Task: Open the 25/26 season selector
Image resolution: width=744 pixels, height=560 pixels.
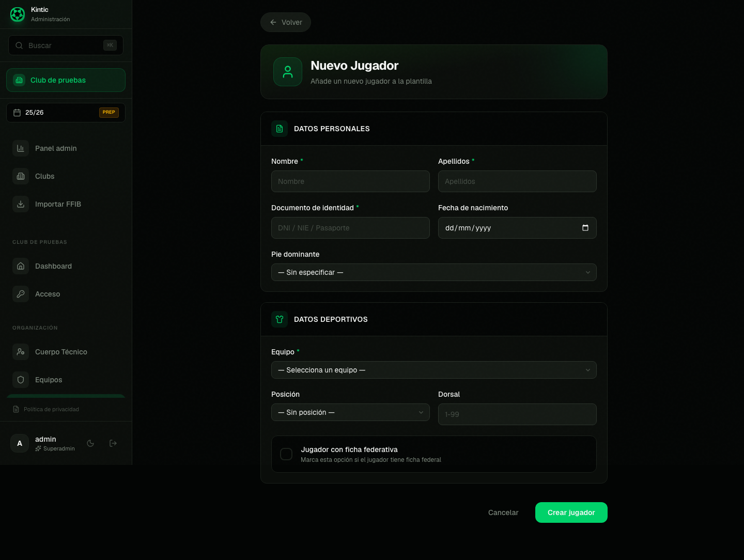Action: point(66,113)
